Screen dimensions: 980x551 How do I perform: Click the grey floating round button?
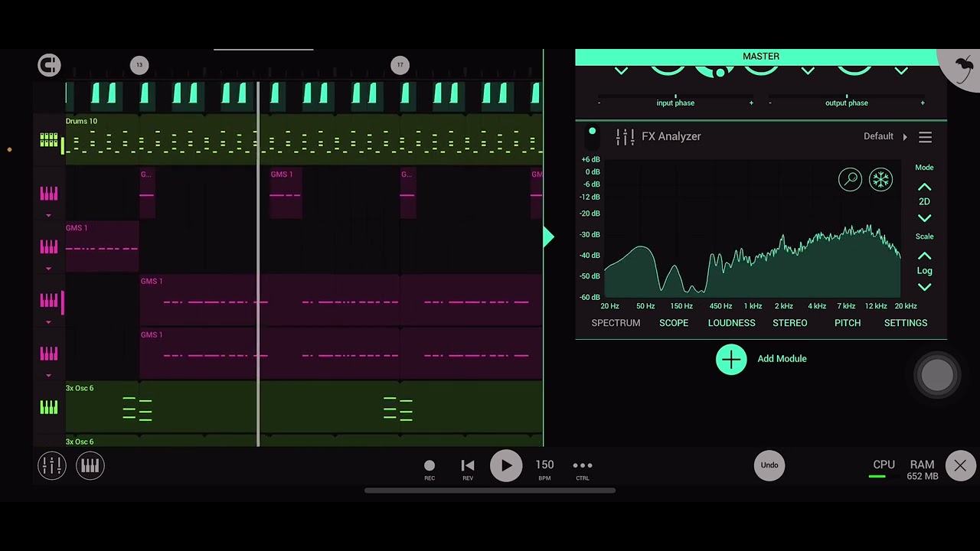pyautogui.click(x=937, y=375)
